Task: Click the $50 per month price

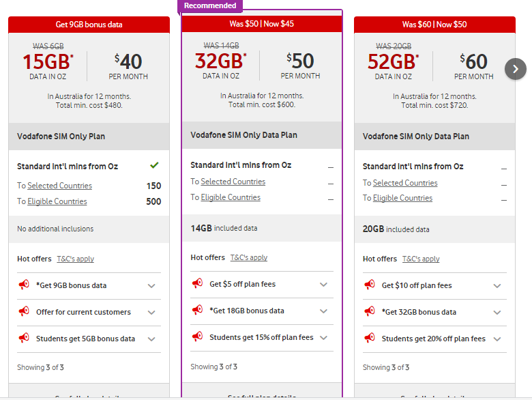Action: tap(300, 61)
